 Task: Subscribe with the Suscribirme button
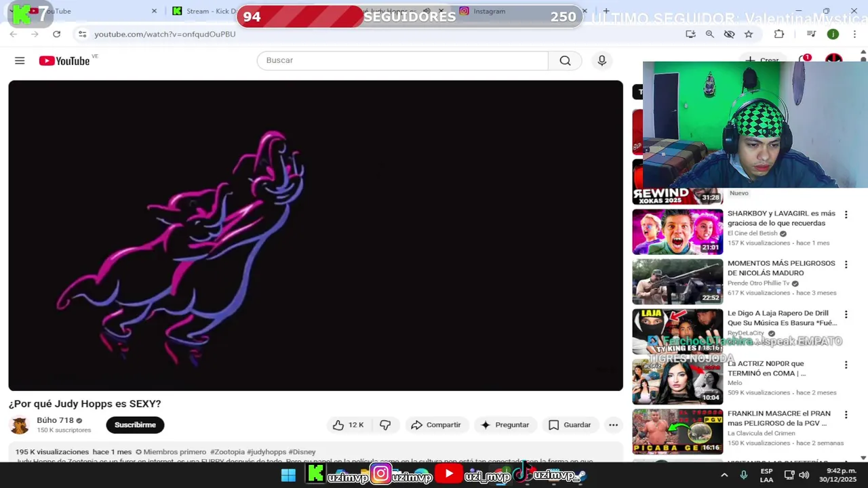(x=135, y=425)
